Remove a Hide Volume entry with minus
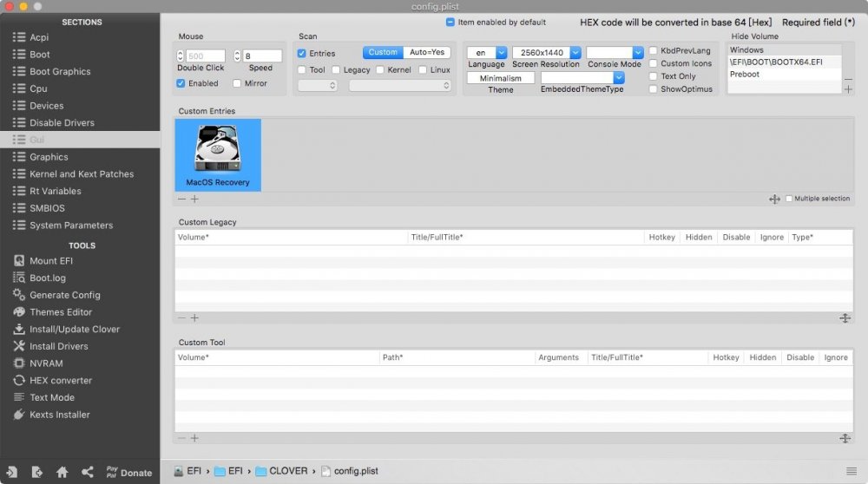 [x=848, y=79]
